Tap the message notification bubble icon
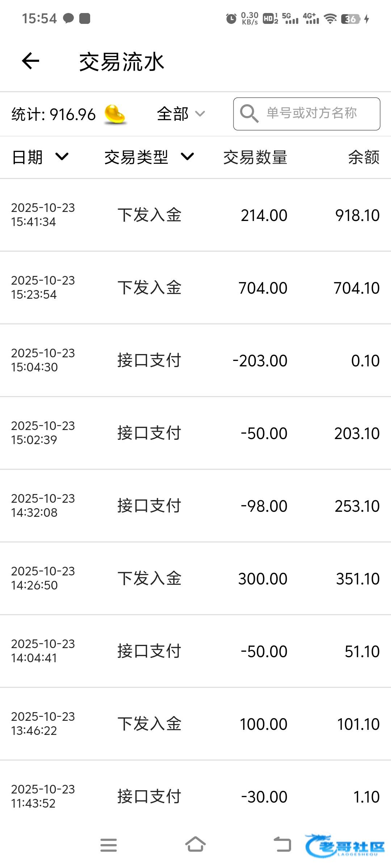 coord(68,18)
